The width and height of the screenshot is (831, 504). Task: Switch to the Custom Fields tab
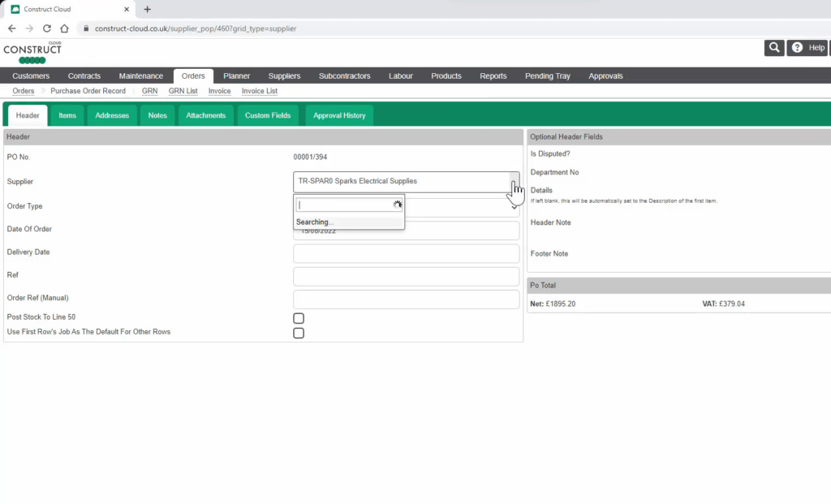tap(268, 115)
